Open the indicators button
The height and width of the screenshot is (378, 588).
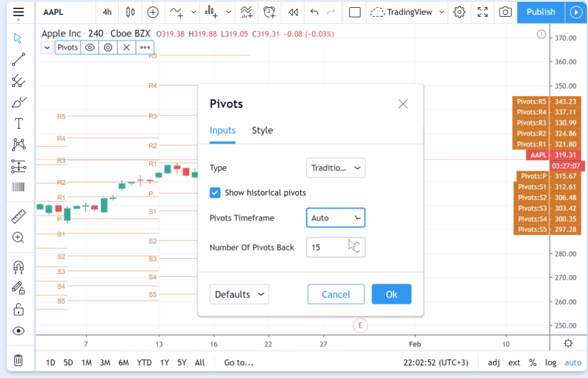[x=176, y=13]
